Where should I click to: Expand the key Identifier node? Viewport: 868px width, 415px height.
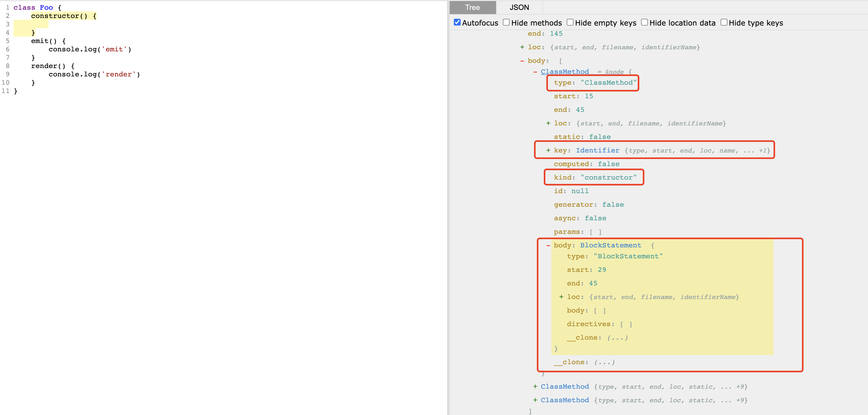click(x=548, y=150)
